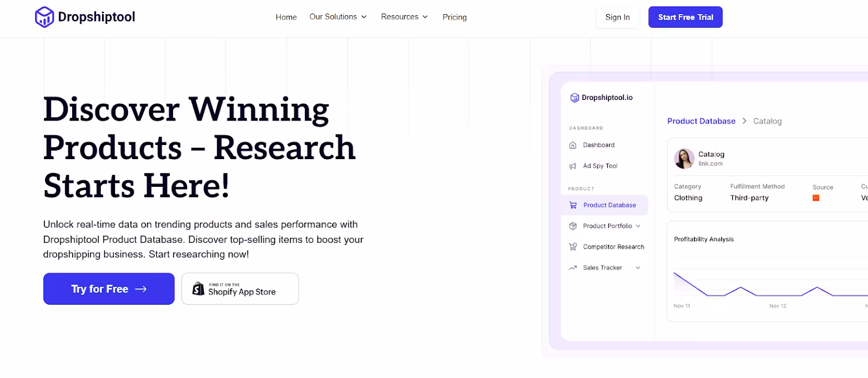Viewport: 868px width, 378px height.
Task: Expand the Resources dropdown menu
Action: (x=404, y=17)
